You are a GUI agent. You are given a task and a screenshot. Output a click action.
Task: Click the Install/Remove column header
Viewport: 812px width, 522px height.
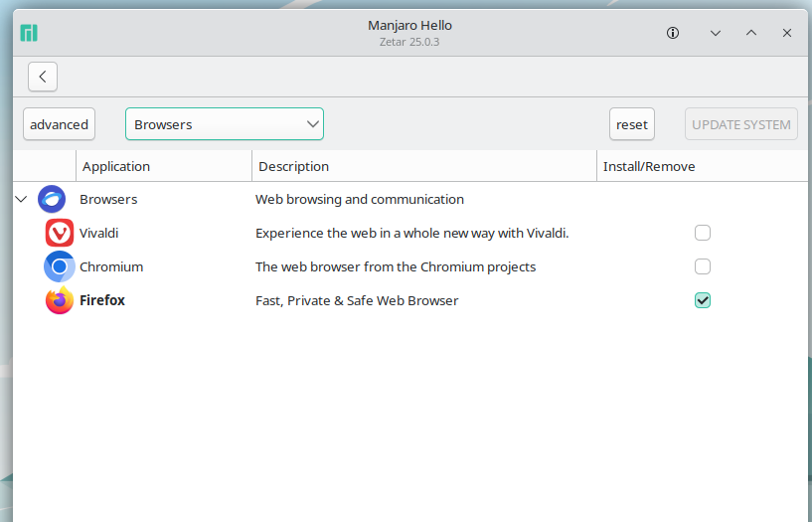point(702,166)
